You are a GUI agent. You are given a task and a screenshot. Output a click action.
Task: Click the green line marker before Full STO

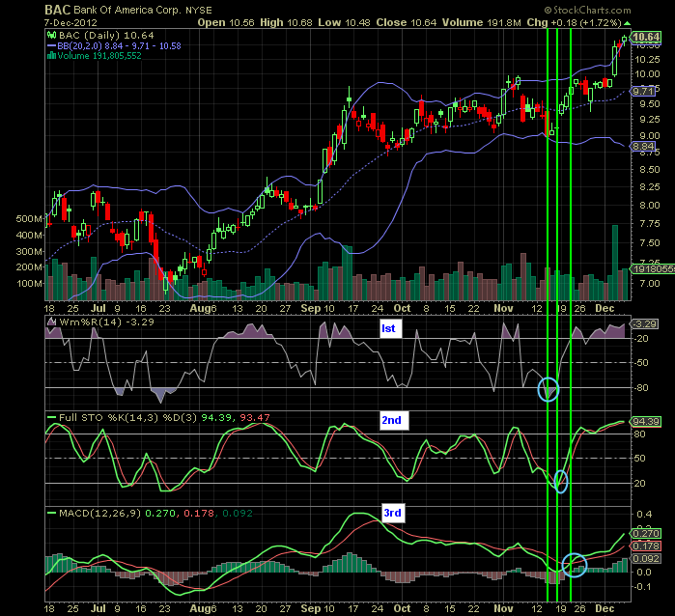click(x=51, y=417)
